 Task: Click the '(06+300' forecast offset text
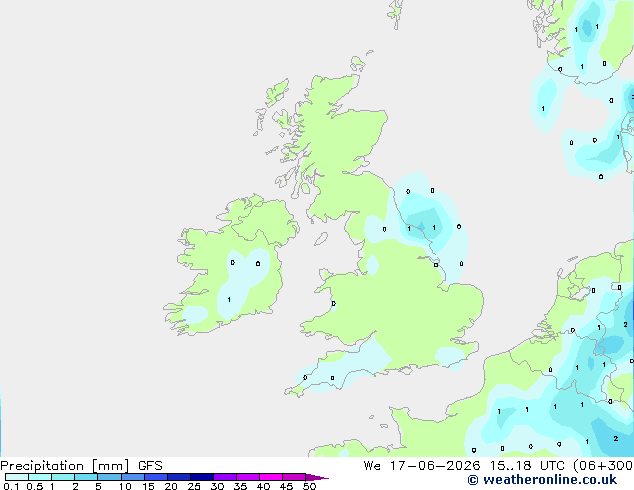pos(604,466)
